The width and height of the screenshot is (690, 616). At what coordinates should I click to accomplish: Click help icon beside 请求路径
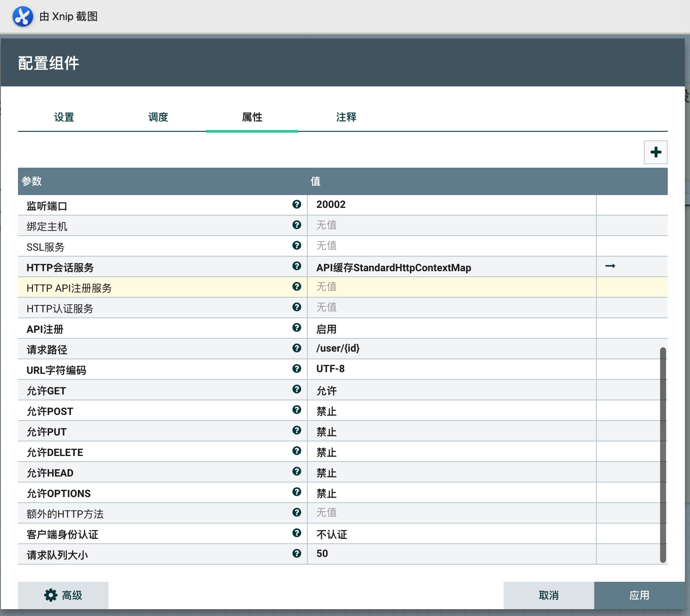297,348
